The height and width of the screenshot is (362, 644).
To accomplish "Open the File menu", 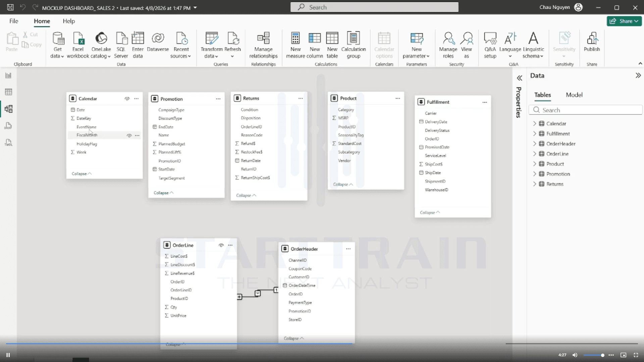I will (x=14, y=21).
